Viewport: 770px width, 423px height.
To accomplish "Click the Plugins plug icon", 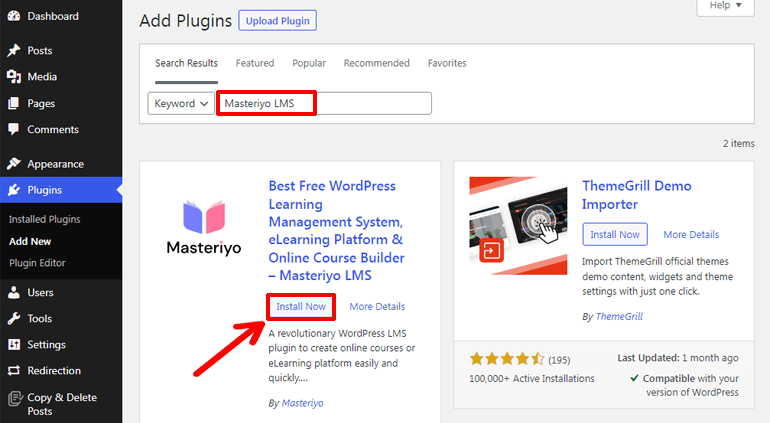I will click(14, 190).
